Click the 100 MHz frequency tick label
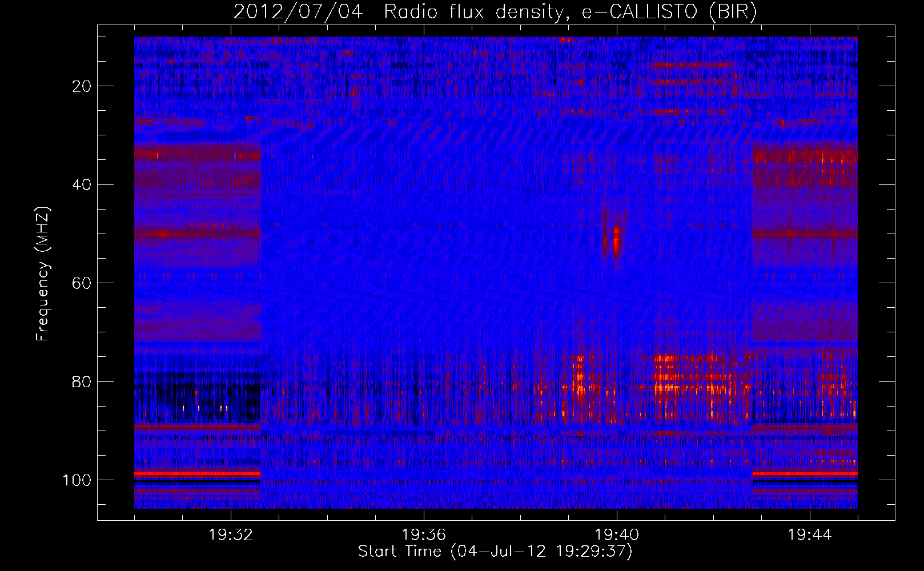The height and width of the screenshot is (571, 924). click(x=77, y=480)
